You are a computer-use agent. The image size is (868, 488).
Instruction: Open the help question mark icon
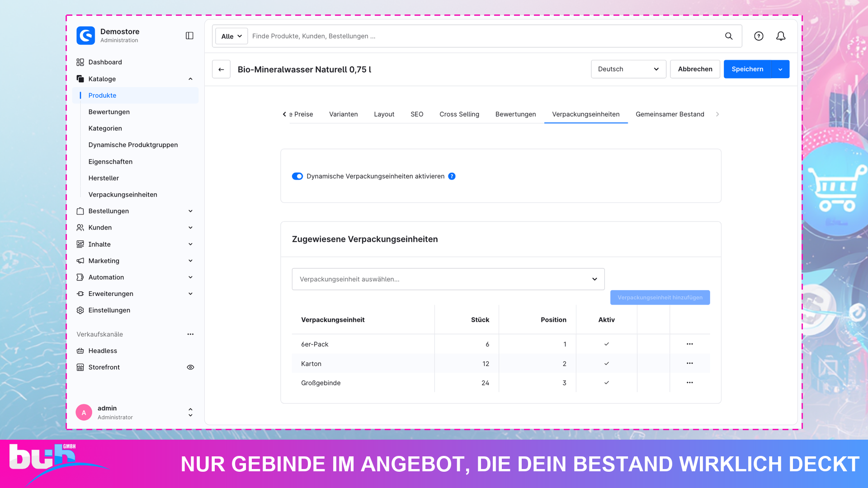(x=759, y=36)
